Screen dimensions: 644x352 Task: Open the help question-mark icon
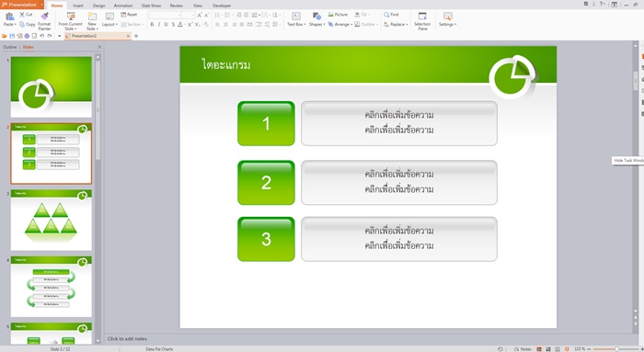602,4
